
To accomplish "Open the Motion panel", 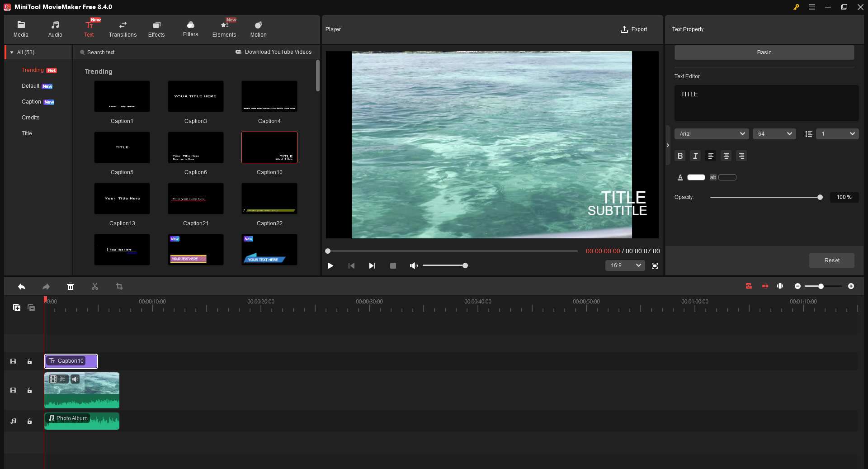I will tap(258, 28).
